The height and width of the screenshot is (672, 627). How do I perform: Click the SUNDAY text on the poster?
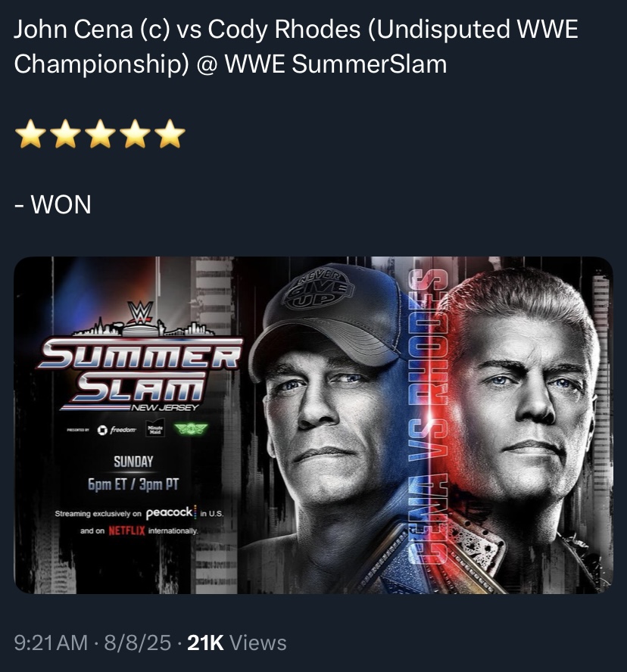click(133, 462)
